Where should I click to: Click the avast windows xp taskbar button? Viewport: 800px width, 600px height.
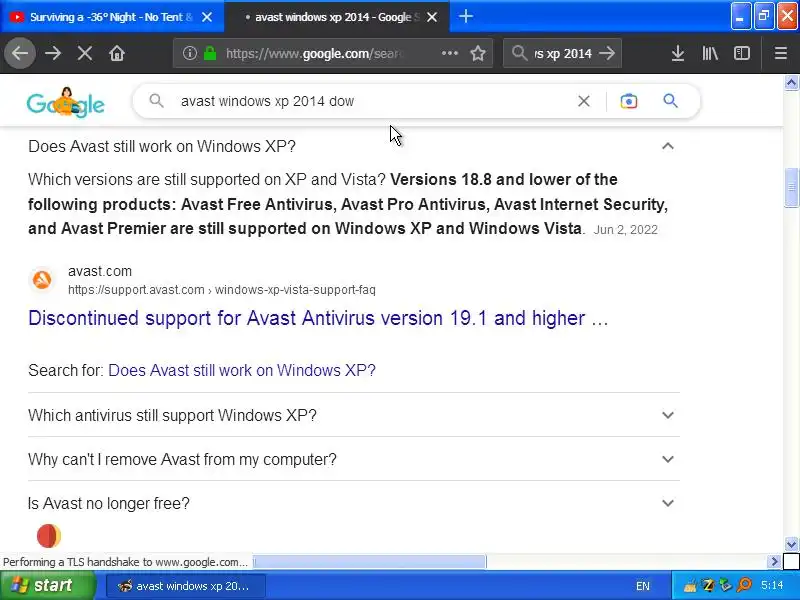pos(186,586)
